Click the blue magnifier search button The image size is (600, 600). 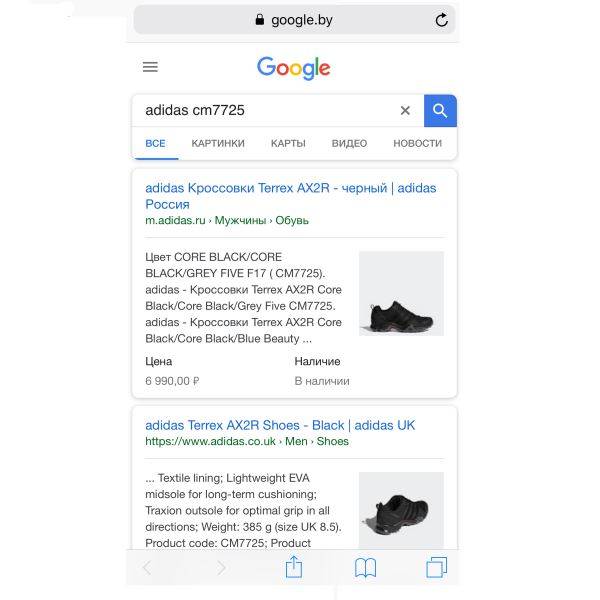440,111
